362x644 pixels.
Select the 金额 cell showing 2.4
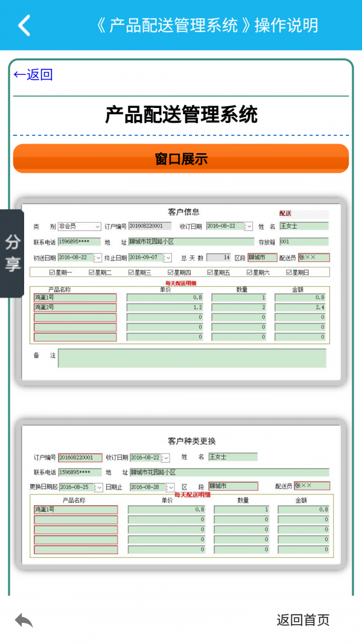[x=300, y=307]
